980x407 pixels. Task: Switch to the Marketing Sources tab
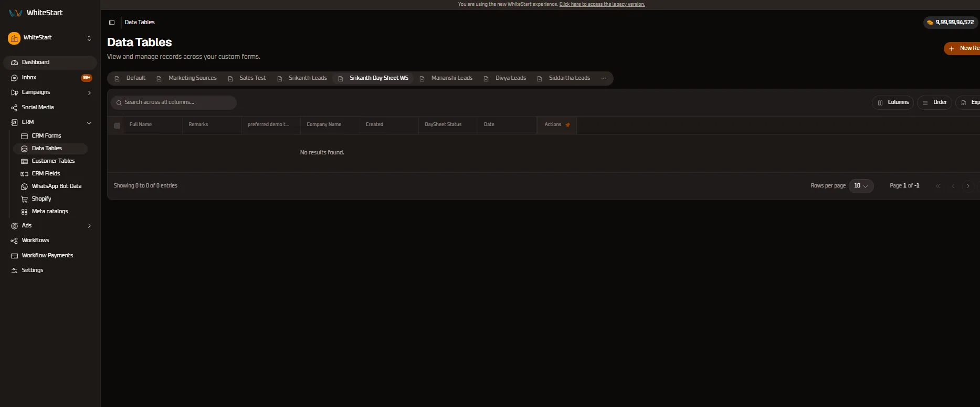pos(187,78)
